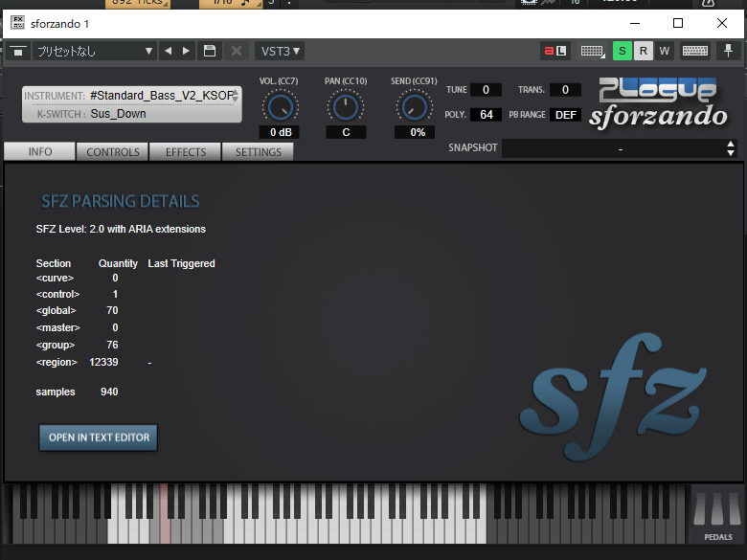Pin the plugin window with pin icon
This screenshot has height=560, width=747.
tap(728, 51)
